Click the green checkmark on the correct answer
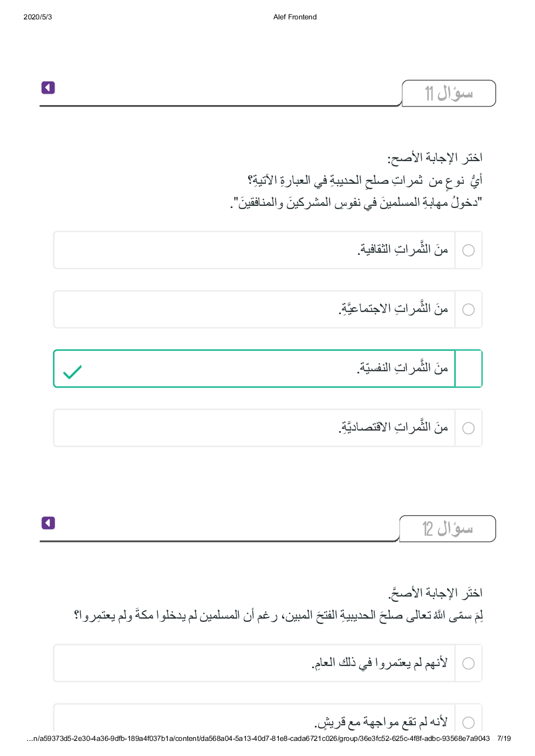The width and height of the screenshot is (535, 756). click(72, 372)
